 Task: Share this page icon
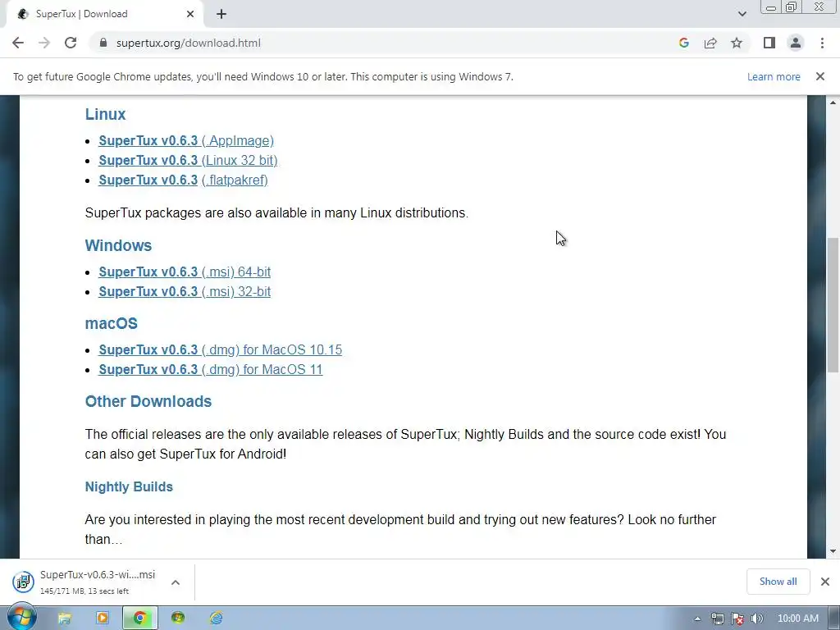coord(710,43)
